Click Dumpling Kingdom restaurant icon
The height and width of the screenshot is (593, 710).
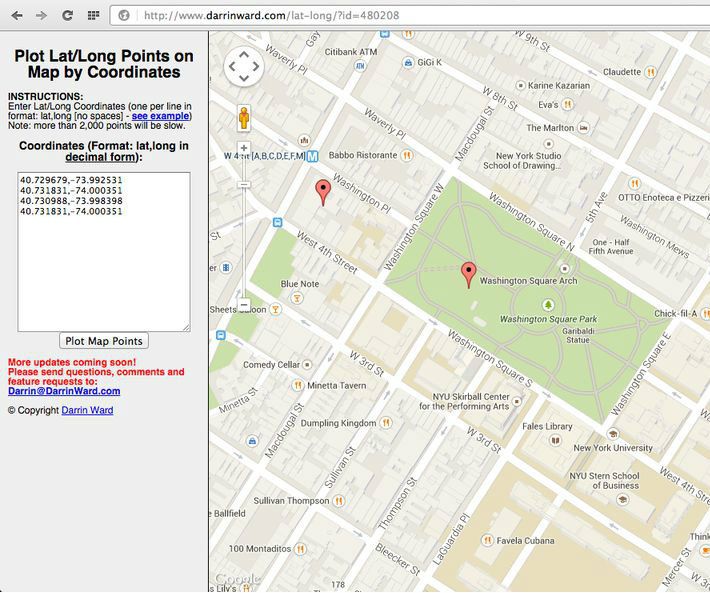tap(386, 423)
